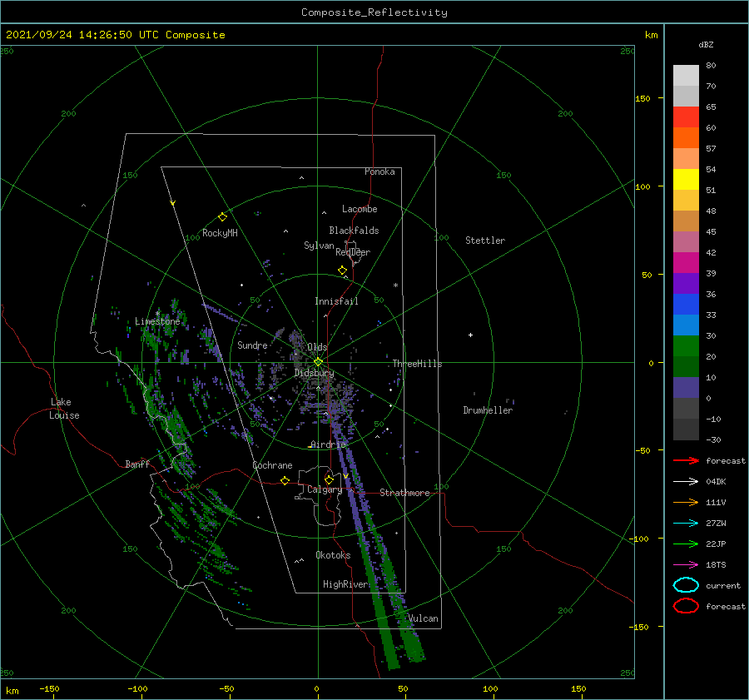Viewport: 749px width, 700px height.
Task: Select the white 04DK arrow icon
Action: click(686, 481)
